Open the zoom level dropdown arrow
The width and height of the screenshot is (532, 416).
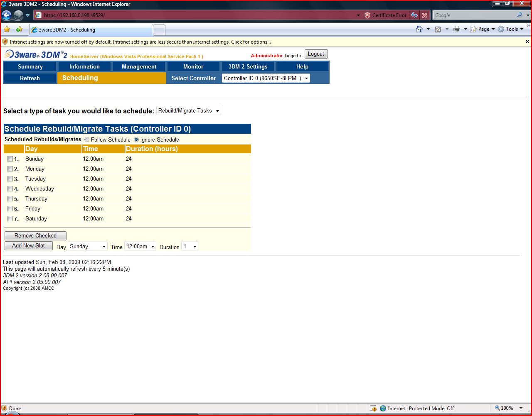pos(521,408)
